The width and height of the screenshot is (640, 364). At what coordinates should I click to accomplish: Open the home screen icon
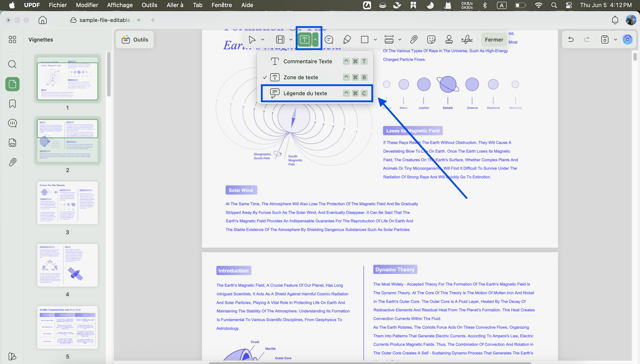click(x=42, y=20)
